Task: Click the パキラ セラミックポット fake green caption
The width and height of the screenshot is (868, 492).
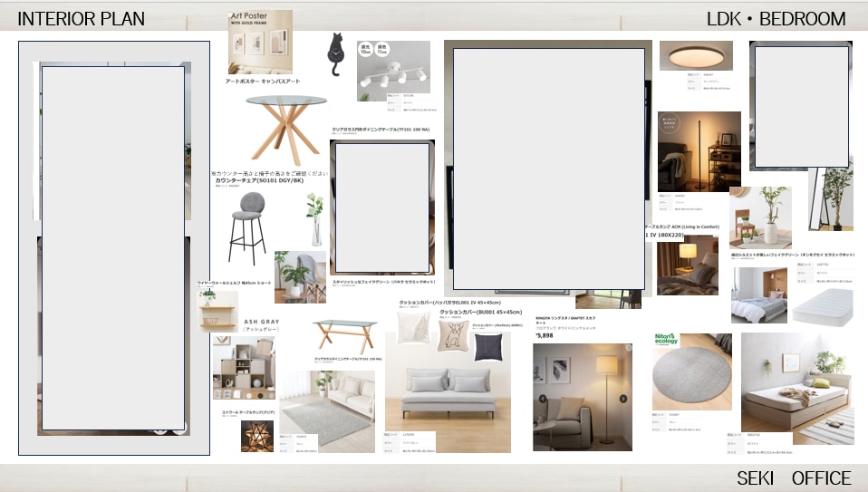Action: pyautogui.click(x=383, y=283)
